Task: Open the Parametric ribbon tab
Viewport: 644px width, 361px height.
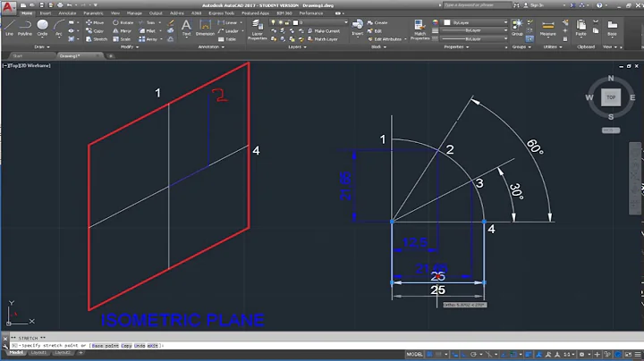Action: coord(93,13)
